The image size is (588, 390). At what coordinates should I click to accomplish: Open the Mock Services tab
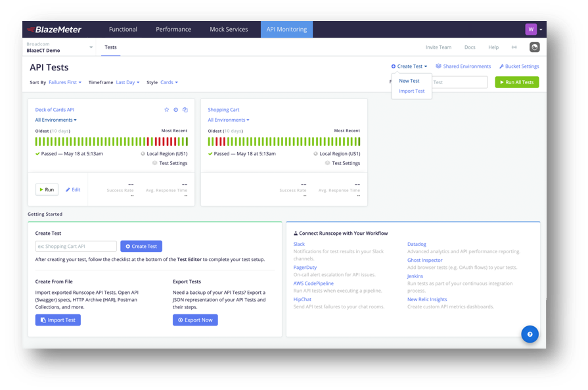pos(229,30)
